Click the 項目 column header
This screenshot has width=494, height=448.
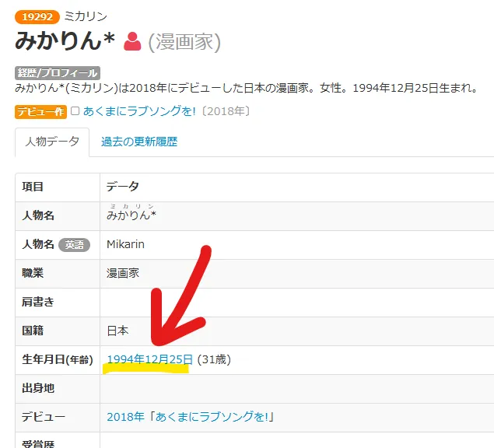pyautogui.click(x=33, y=187)
